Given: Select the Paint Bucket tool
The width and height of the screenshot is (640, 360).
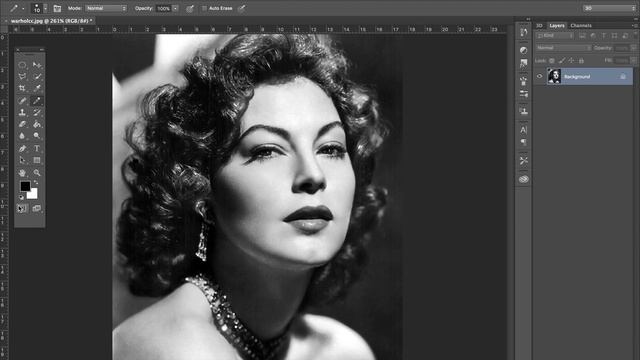Looking at the screenshot, I should (37, 124).
